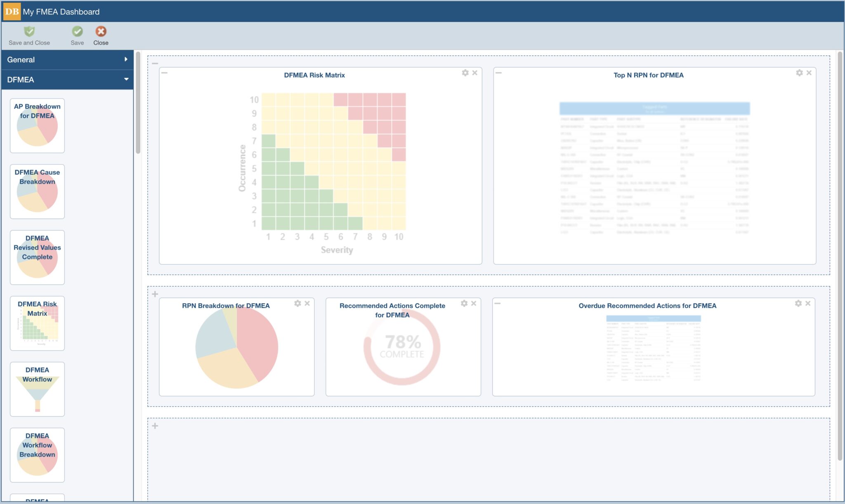
Task: Open settings for RPN Breakdown for DFMEA
Action: (x=297, y=303)
